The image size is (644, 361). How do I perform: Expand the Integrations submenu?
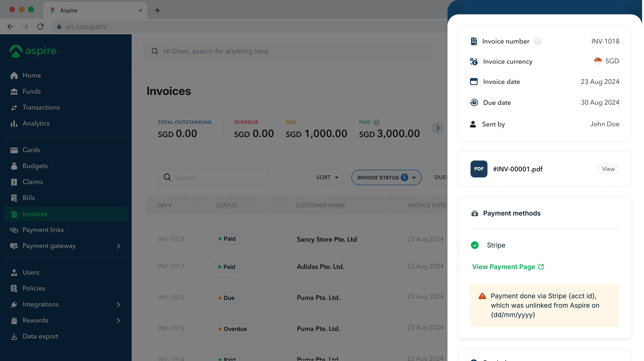pyautogui.click(x=118, y=304)
